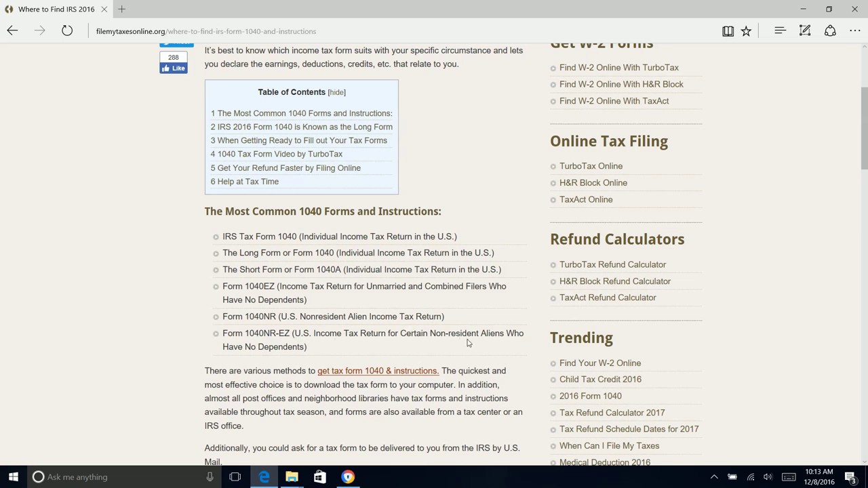
Task: Click the 'Trending' sidebar heading
Action: coord(581,338)
